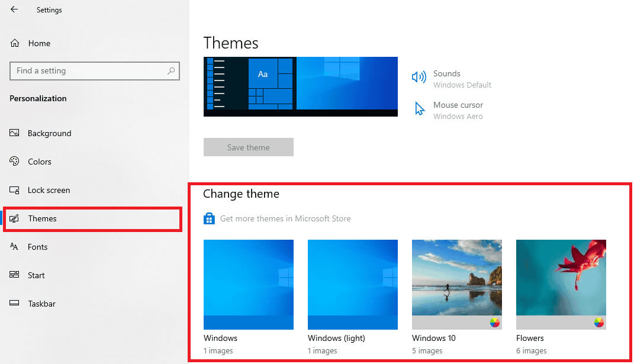Image resolution: width=634 pixels, height=364 pixels.
Task: Select Lock screen in sidebar
Action: [x=49, y=190]
